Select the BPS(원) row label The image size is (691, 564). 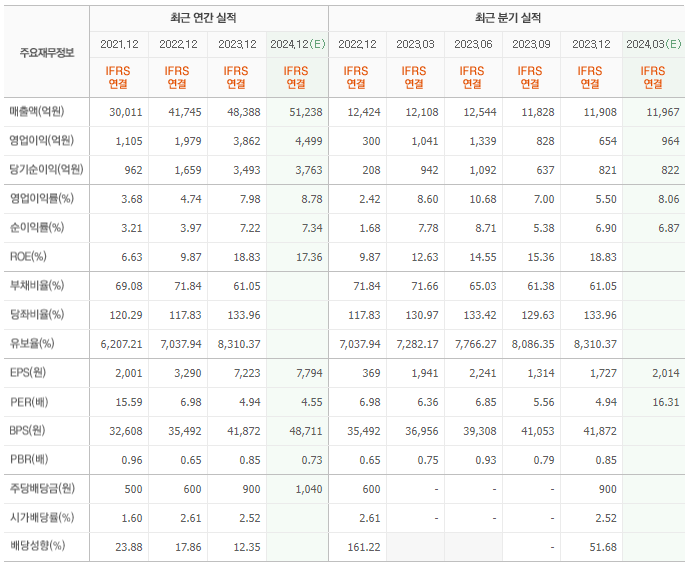tap(28, 430)
